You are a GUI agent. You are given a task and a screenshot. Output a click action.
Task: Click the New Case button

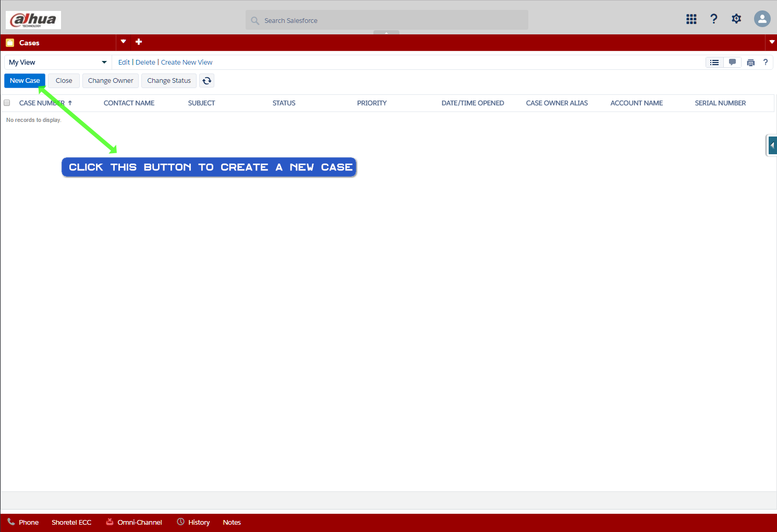click(x=25, y=81)
